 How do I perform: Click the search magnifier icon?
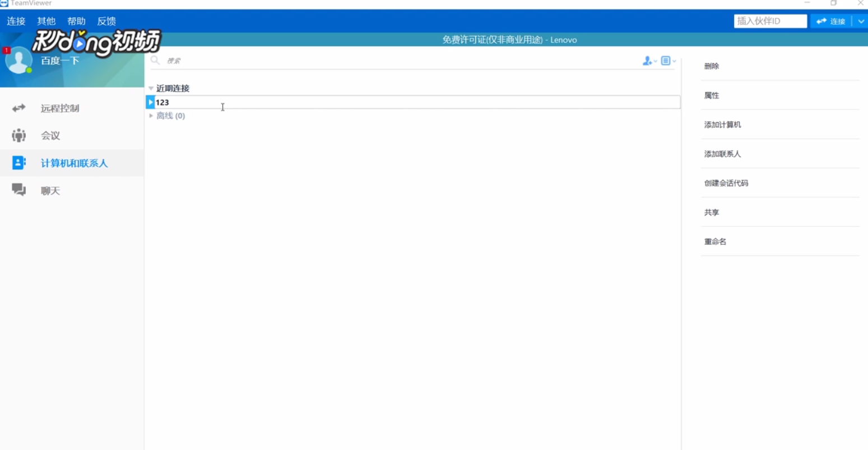[155, 61]
